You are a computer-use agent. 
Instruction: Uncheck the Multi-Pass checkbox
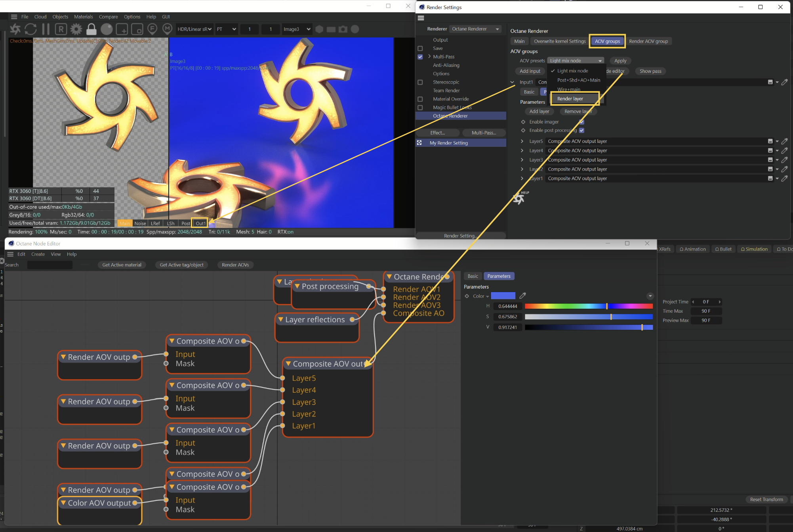[420, 57]
